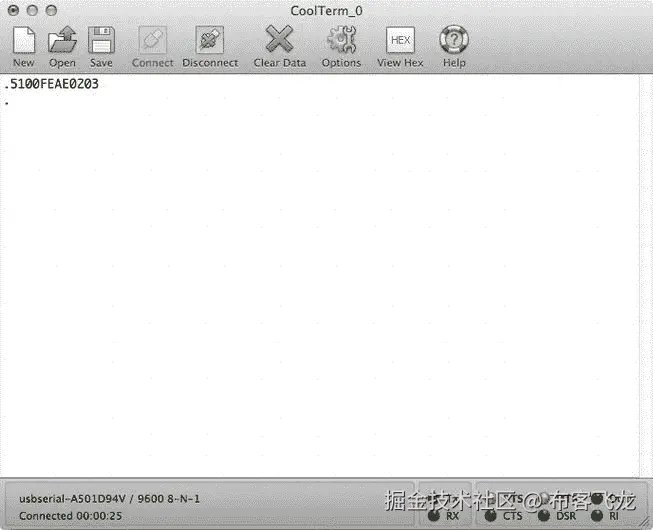Disconnect from the serial port
Image resolution: width=653 pixels, height=530 pixels.
point(210,46)
